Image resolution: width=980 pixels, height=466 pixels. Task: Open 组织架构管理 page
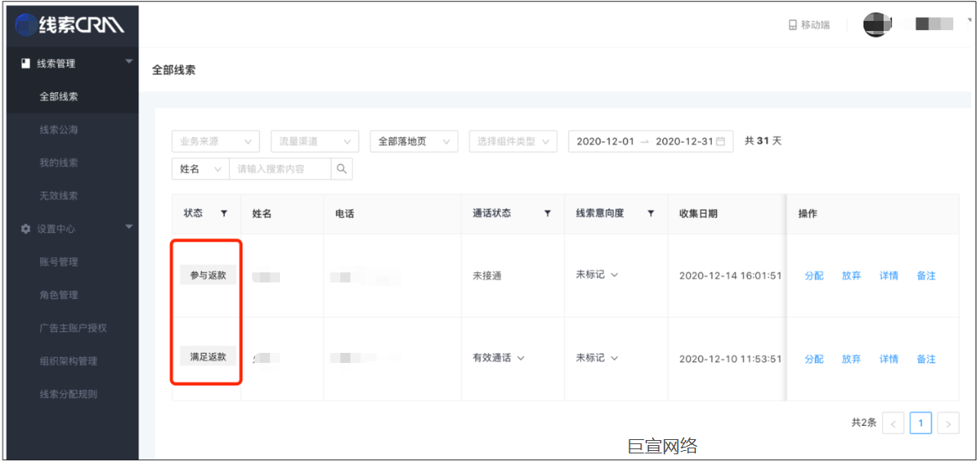(x=68, y=361)
